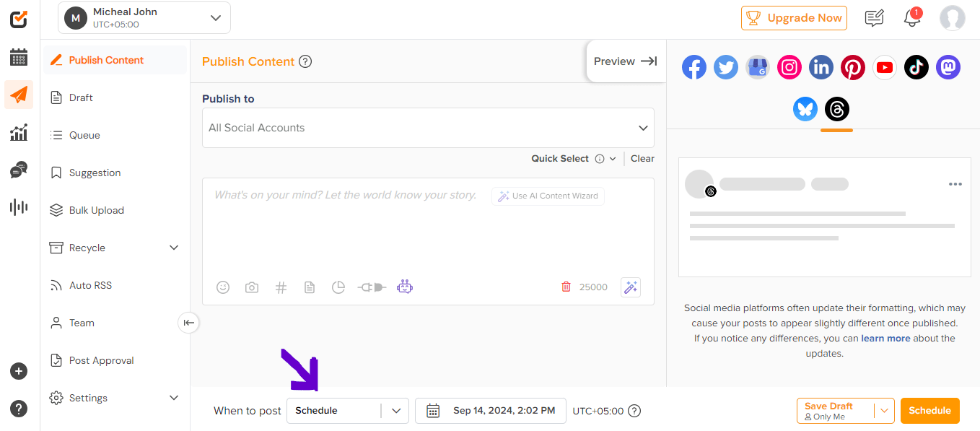Screen dimensions: 980x431
Task: Open the calendar view in left rail
Action: pyautogui.click(x=19, y=57)
